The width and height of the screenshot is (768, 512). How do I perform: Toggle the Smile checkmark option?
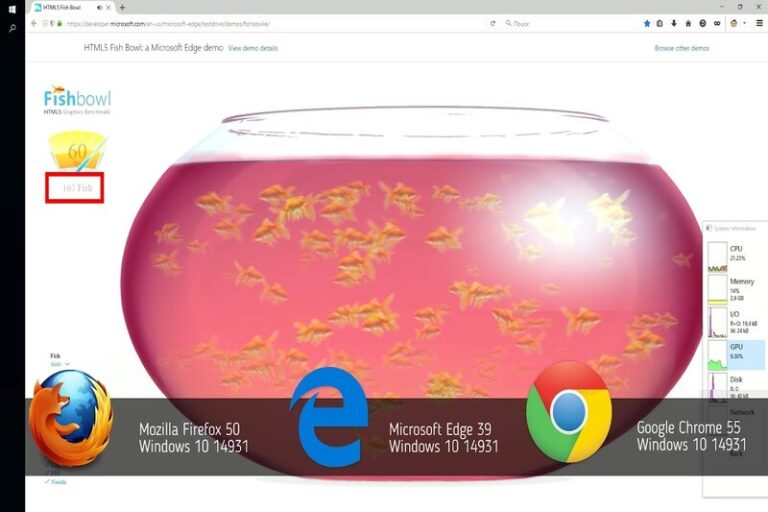(x=55, y=482)
